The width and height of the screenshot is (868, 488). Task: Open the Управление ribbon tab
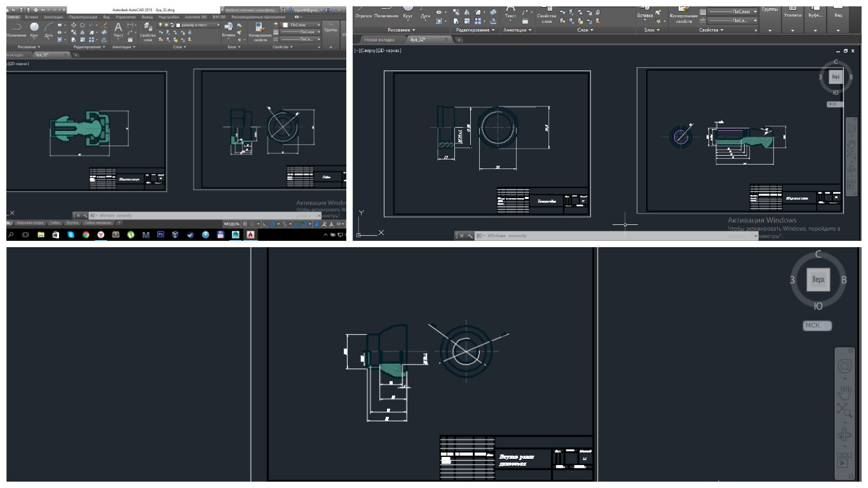tap(126, 17)
